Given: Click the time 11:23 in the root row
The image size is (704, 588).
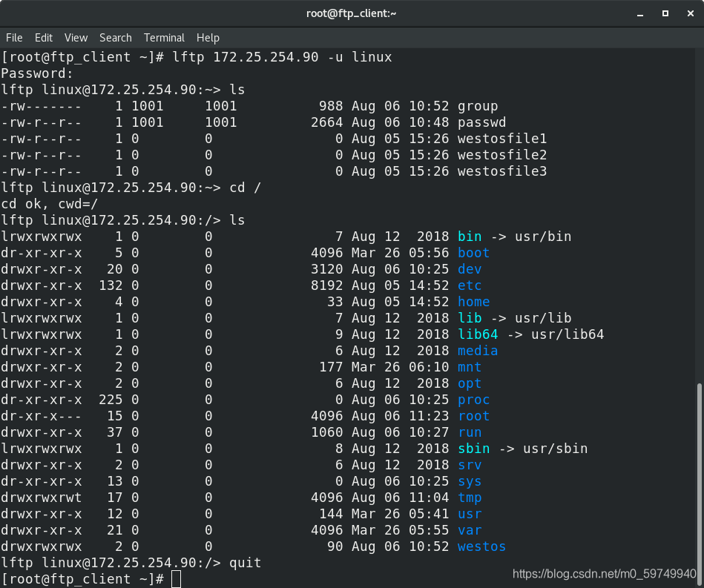Looking at the screenshot, I should 429,416.
